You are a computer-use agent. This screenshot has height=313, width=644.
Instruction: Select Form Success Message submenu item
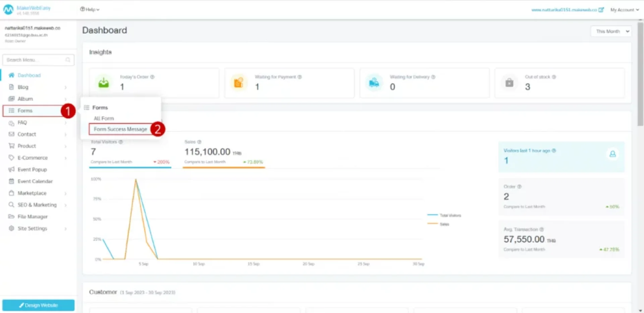click(x=120, y=129)
